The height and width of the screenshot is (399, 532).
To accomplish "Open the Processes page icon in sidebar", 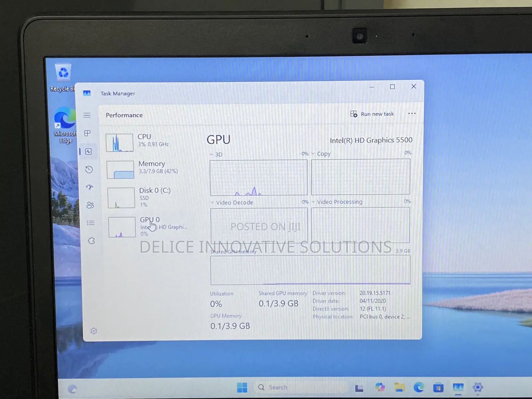I will click(87, 133).
